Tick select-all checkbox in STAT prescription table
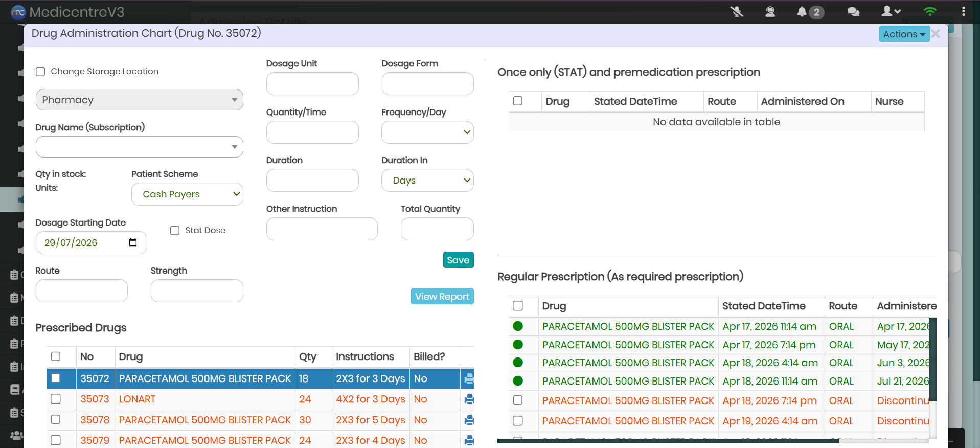980x448 pixels. point(518,101)
